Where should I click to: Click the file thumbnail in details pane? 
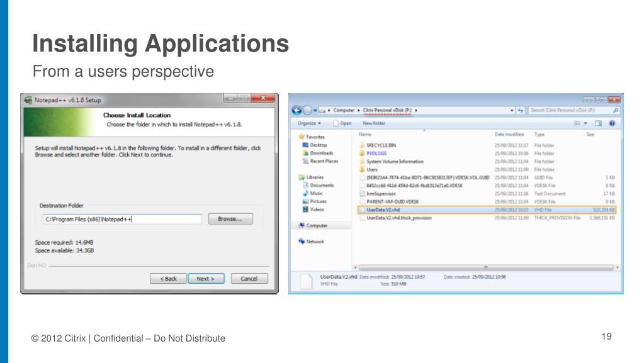[x=307, y=281]
